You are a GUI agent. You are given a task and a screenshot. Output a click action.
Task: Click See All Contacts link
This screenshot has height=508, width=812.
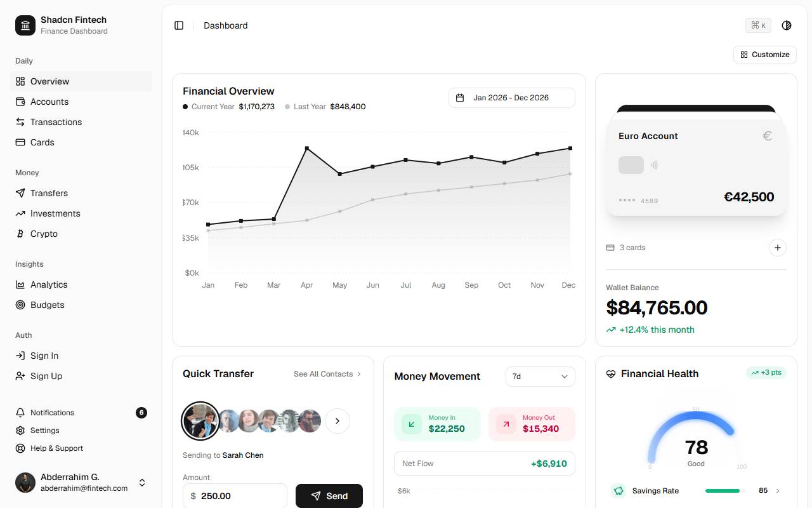[x=327, y=374]
